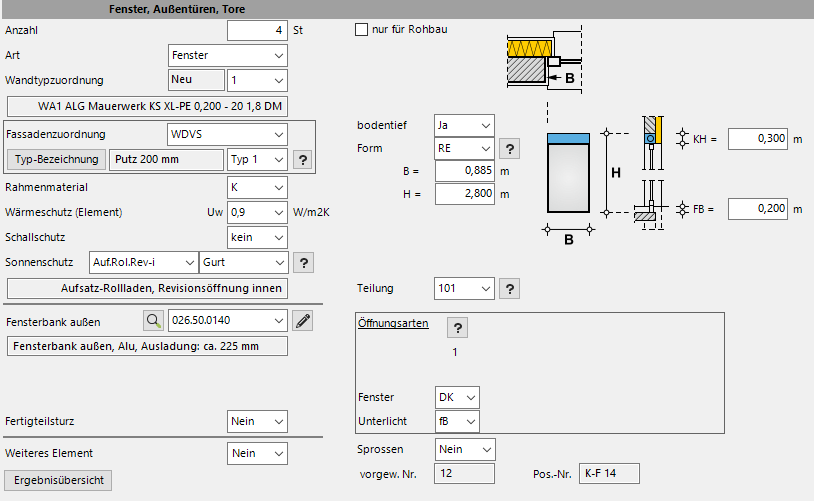Screen dimensions: 814x501
Task: Click the Ergebnisübersicht button
Action: point(59,480)
